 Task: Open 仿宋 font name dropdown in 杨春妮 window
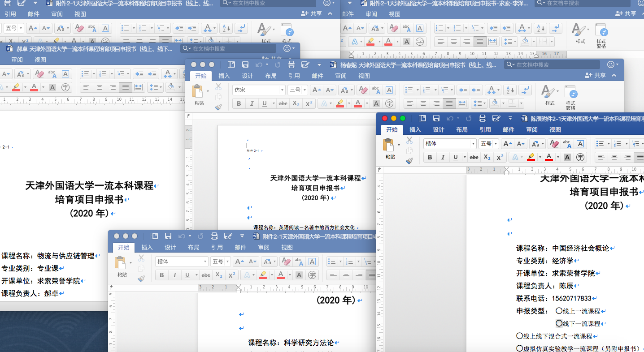point(282,90)
